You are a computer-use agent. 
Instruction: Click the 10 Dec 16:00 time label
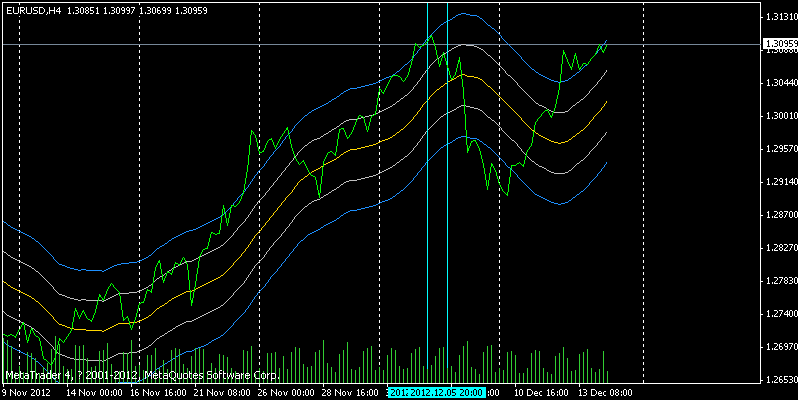[x=541, y=393]
